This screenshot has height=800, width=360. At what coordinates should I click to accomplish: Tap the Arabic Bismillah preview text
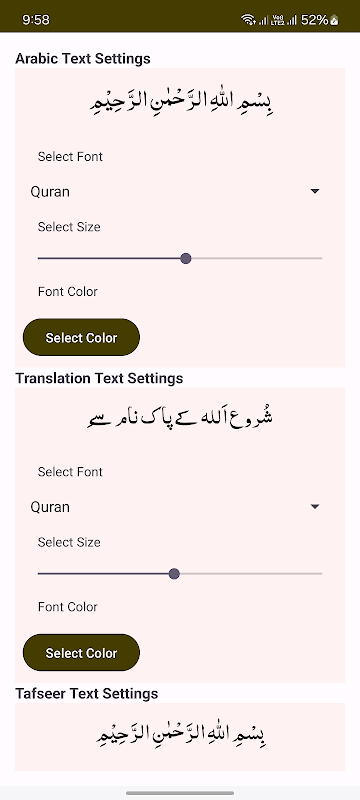[180, 102]
